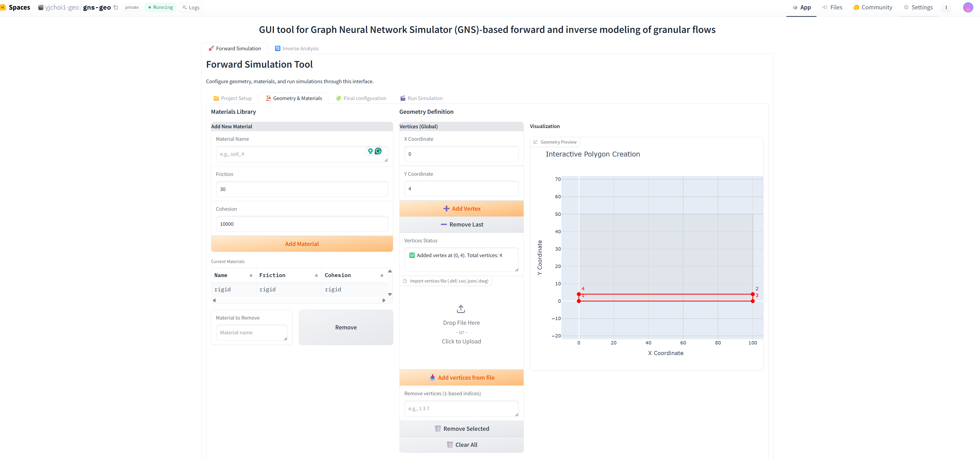Sort materials table by Cohesion
This screenshot has height=459, width=980.
click(x=382, y=275)
